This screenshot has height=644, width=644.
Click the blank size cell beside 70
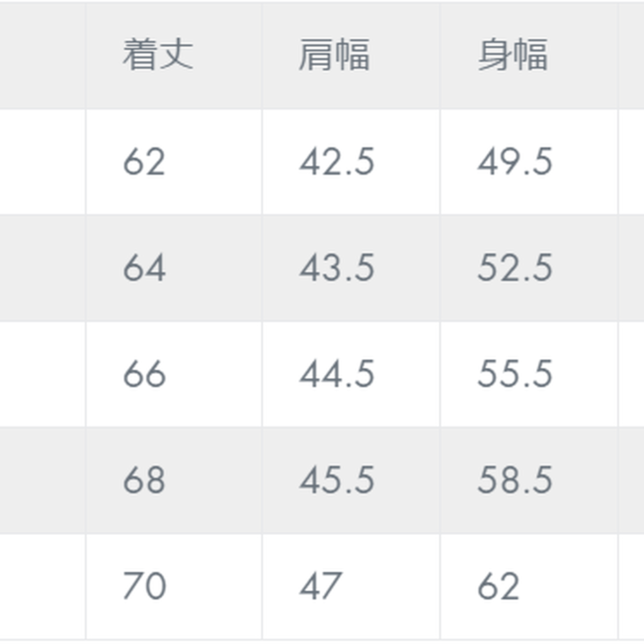click(x=42, y=586)
